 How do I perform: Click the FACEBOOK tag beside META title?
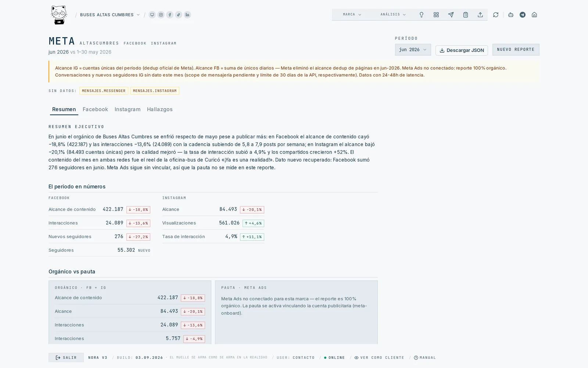135,43
